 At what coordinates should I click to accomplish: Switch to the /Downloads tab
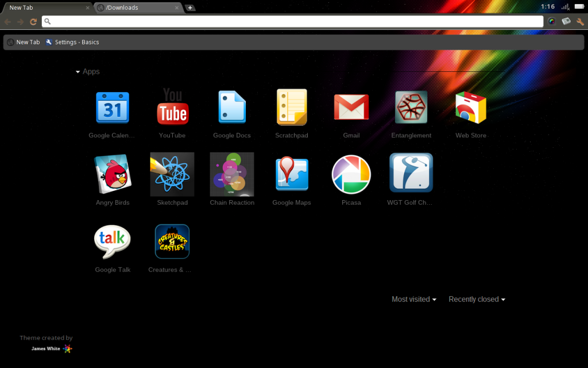138,7
